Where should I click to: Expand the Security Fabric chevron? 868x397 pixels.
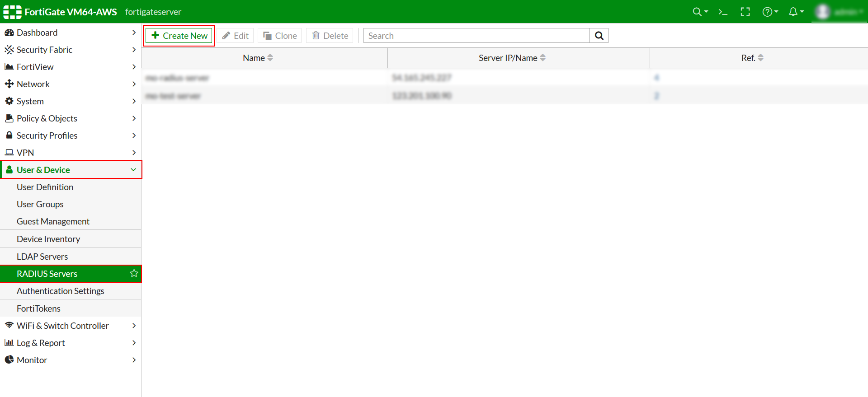coord(134,50)
